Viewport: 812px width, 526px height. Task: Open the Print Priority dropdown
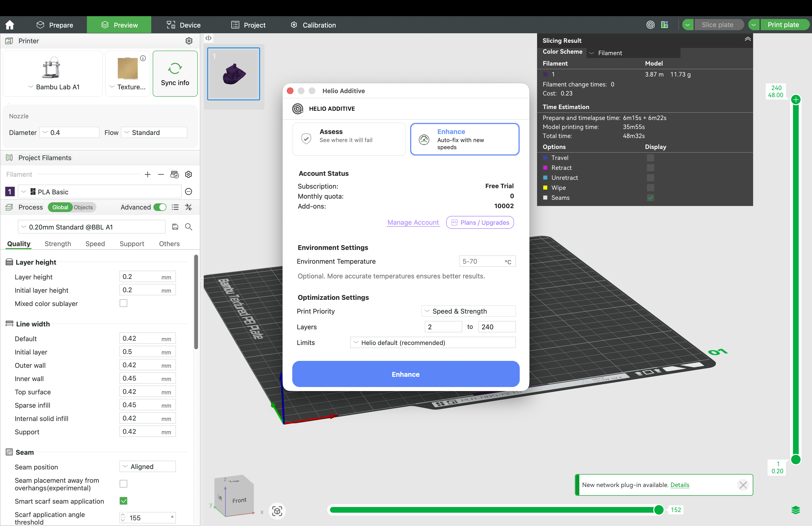coord(468,311)
